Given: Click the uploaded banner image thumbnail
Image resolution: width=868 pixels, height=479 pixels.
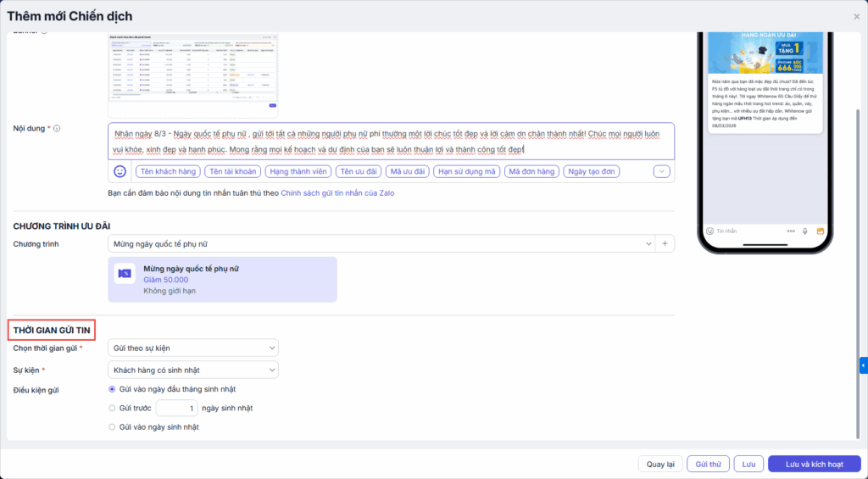Looking at the screenshot, I should (x=192, y=71).
